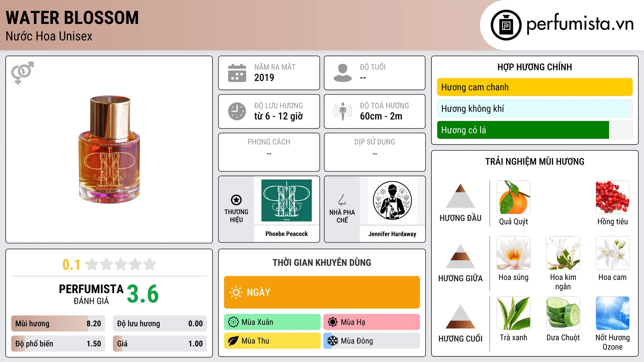Click the Mùi hương 8.20 score bar
644x362 pixels.
click(x=58, y=323)
